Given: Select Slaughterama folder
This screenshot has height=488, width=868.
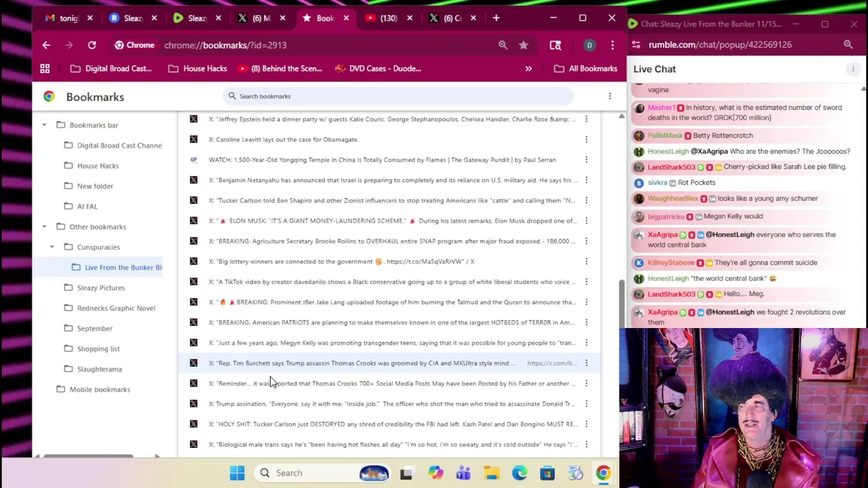Looking at the screenshot, I should 93,369.
